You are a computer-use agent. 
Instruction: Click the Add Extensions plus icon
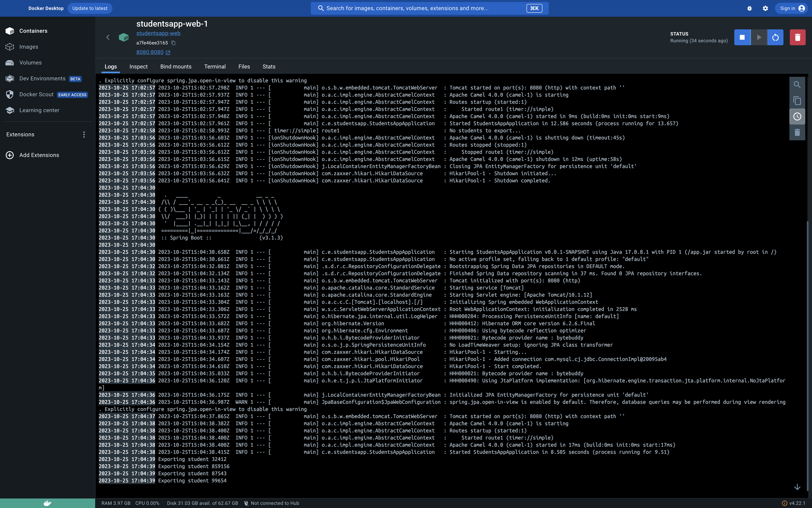point(10,155)
